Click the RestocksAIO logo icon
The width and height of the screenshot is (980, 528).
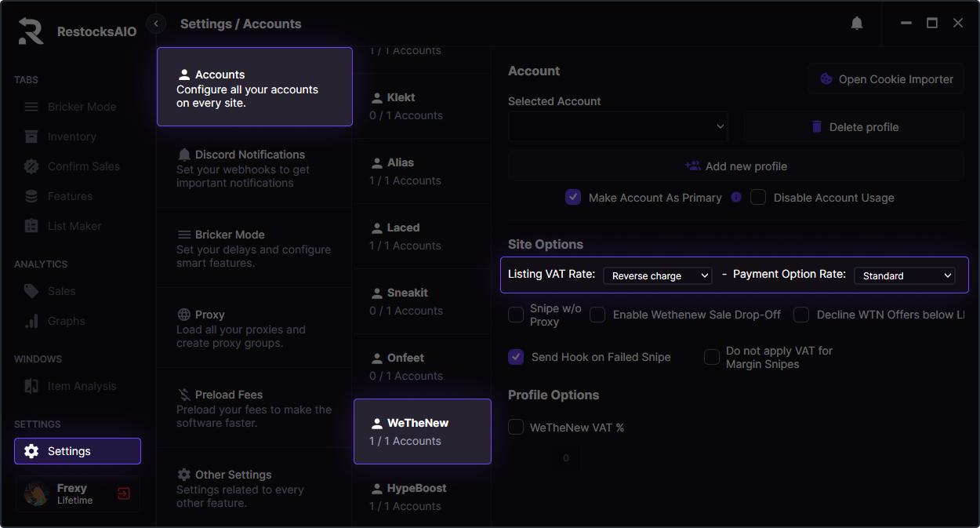click(x=31, y=31)
